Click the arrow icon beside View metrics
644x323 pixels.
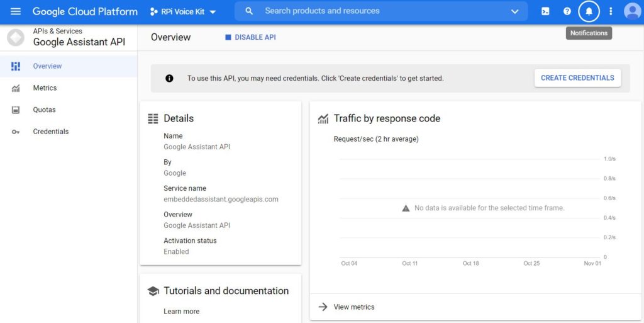point(323,307)
